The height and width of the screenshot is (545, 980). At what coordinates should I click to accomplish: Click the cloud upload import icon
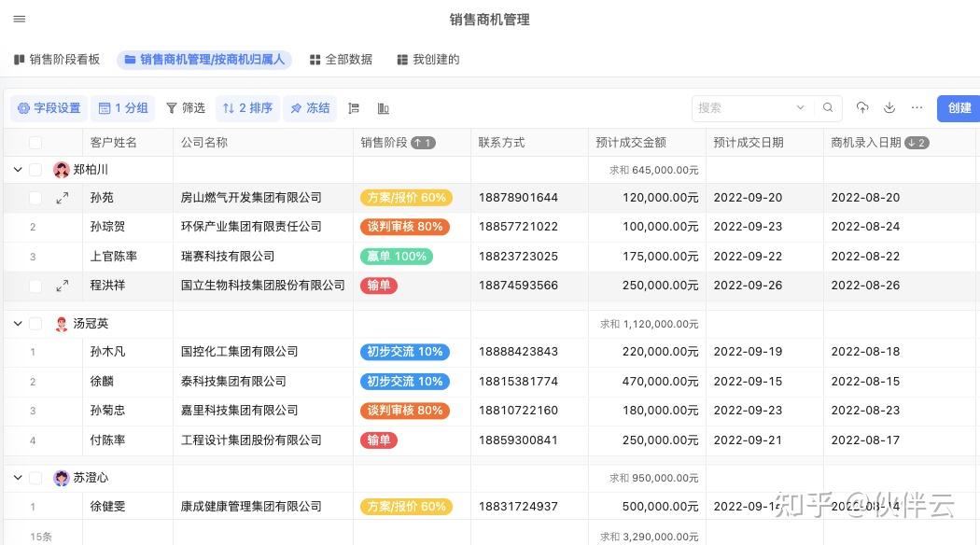click(861, 107)
